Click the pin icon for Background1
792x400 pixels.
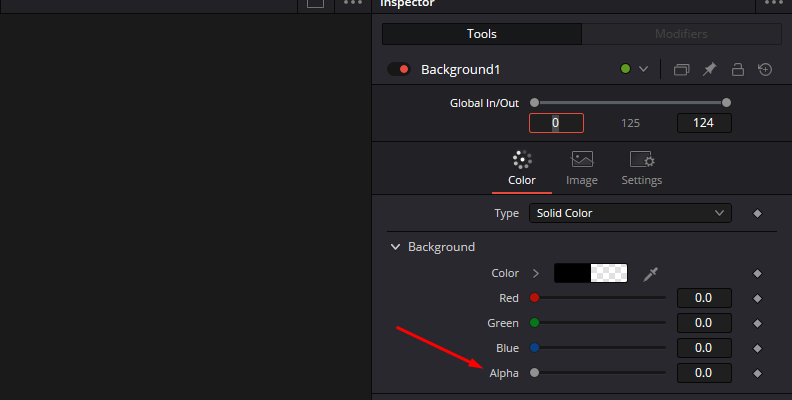[x=710, y=70]
